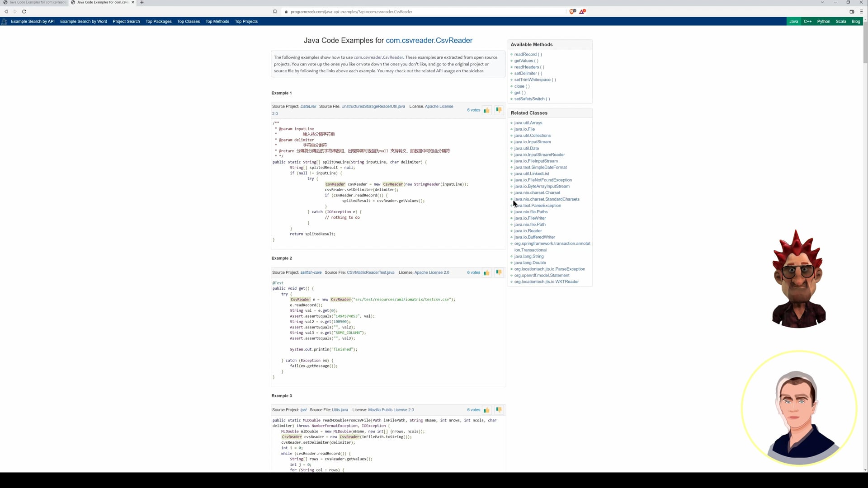The image size is (868, 488).
Task: Downvote Example 1 with thumbs-down icon
Action: point(499,110)
